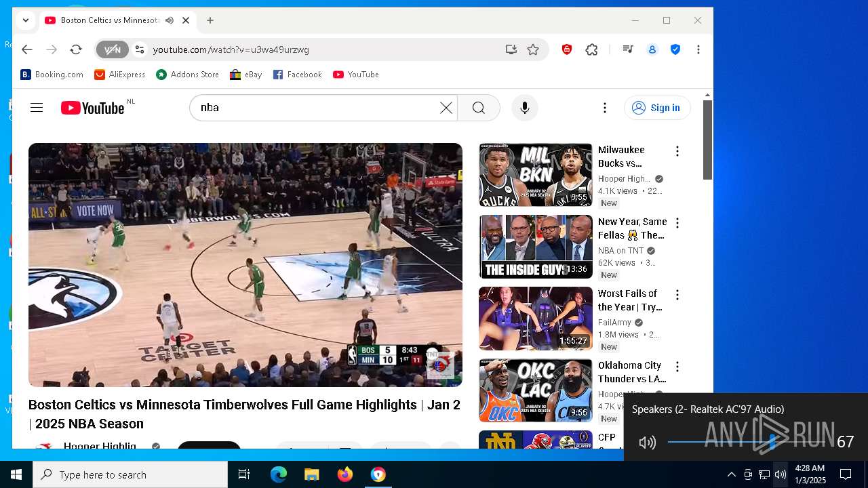
Task: Open Worst Fails video options menu
Action: [677, 295]
